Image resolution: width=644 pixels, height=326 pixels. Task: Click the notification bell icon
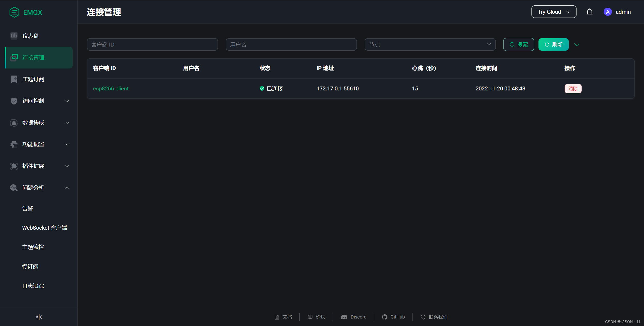[x=590, y=12]
